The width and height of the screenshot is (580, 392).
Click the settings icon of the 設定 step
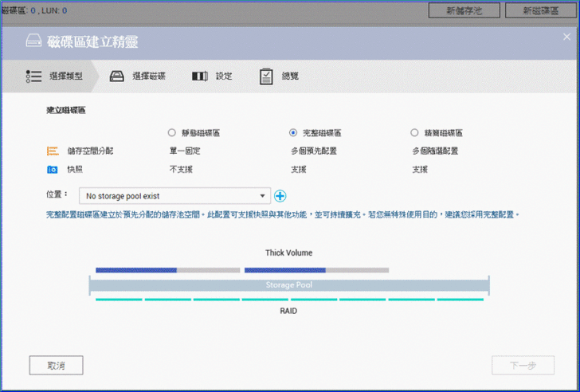coord(200,76)
